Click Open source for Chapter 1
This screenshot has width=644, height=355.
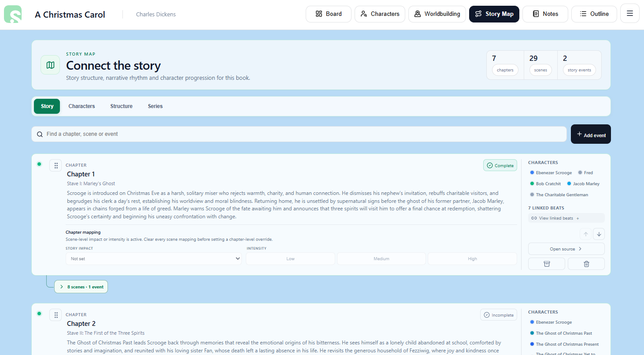[x=566, y=249]
